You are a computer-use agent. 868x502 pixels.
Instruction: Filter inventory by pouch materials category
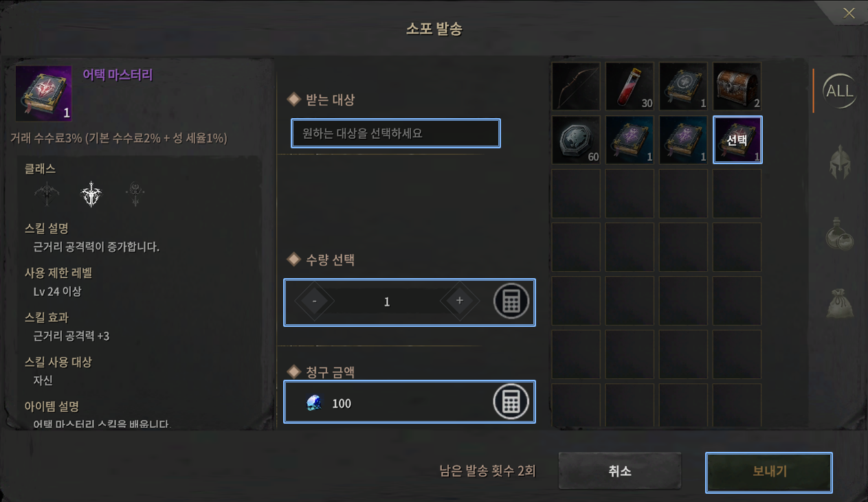(839, 303)
